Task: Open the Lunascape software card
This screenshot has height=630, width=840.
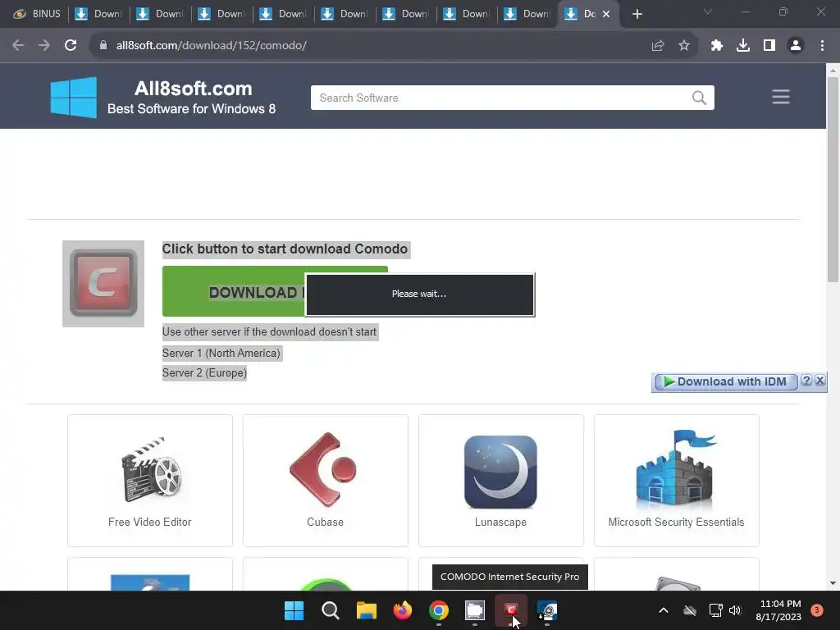Action: (501, 481)
